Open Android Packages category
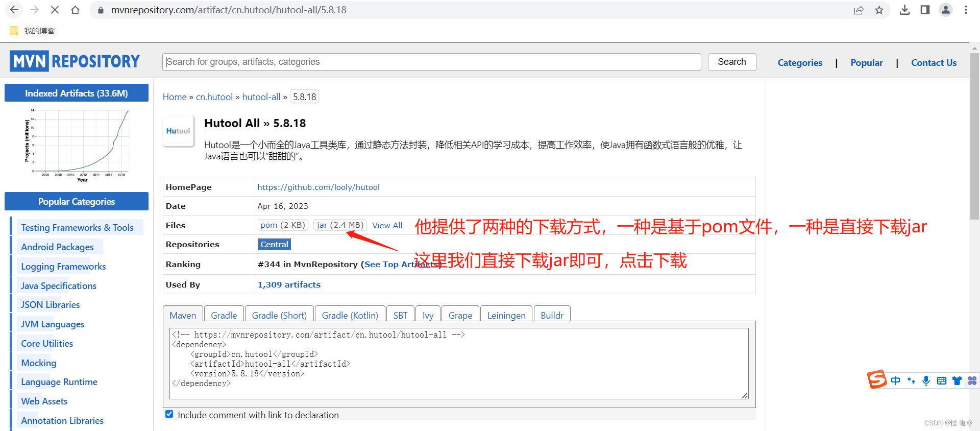Screen dimensions: 980x431 coord(57,247)
